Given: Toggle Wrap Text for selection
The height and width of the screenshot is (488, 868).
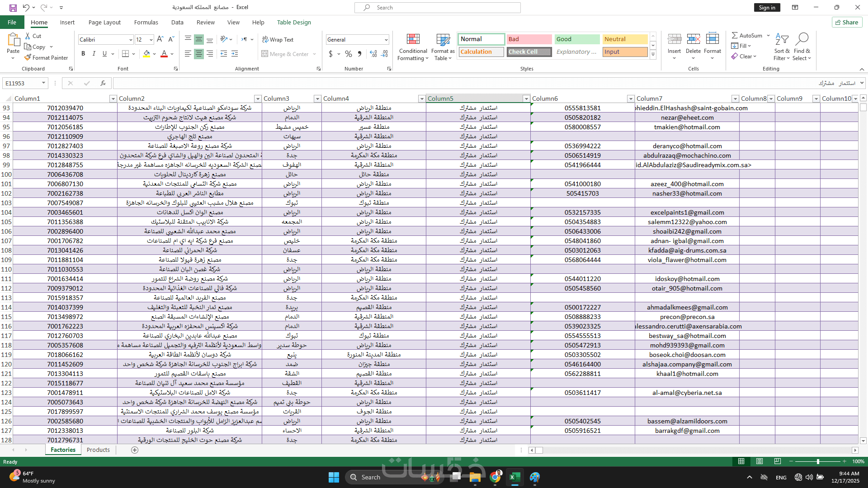Looking at the screenshot, I should (x=278, y=40).
